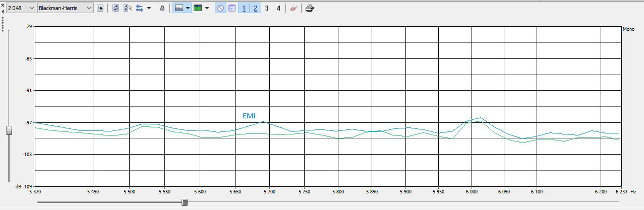
Task: Select snapshot 3 button
Action: click(x=267, y=8)
